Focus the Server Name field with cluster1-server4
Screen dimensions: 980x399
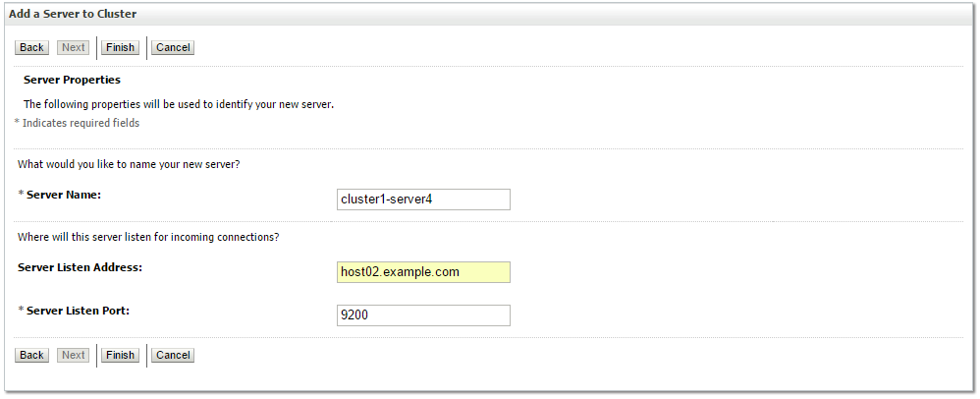423,199
